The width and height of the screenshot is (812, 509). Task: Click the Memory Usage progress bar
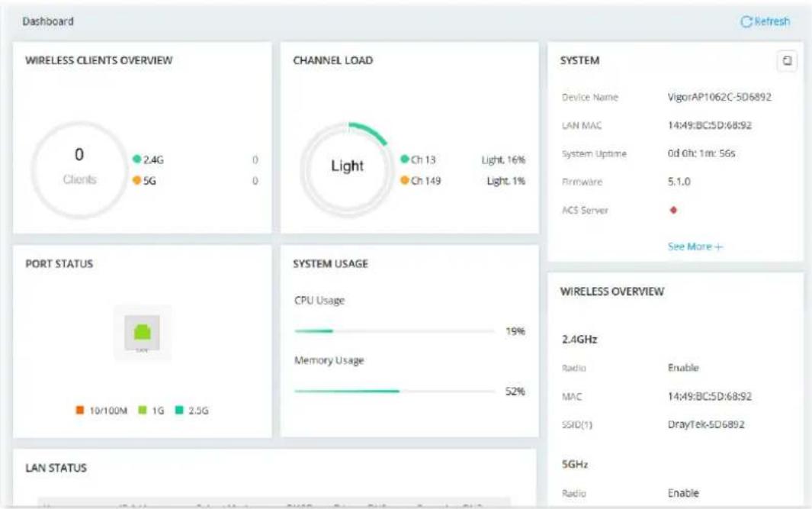tap(395, 391)
